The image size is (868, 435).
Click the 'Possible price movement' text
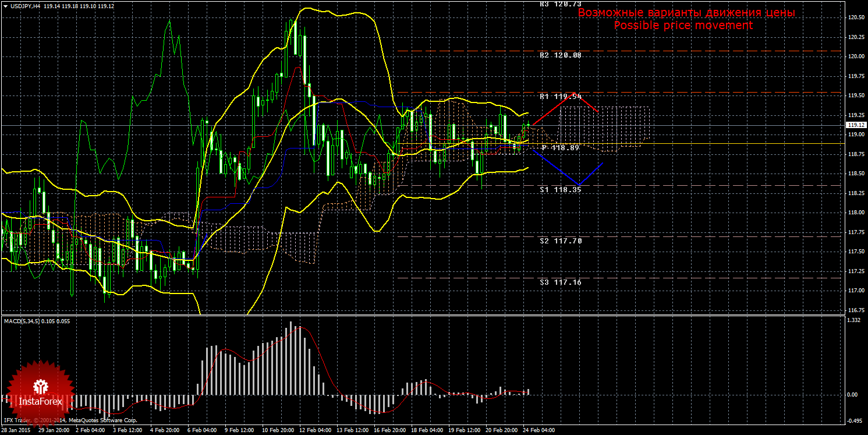683,26
